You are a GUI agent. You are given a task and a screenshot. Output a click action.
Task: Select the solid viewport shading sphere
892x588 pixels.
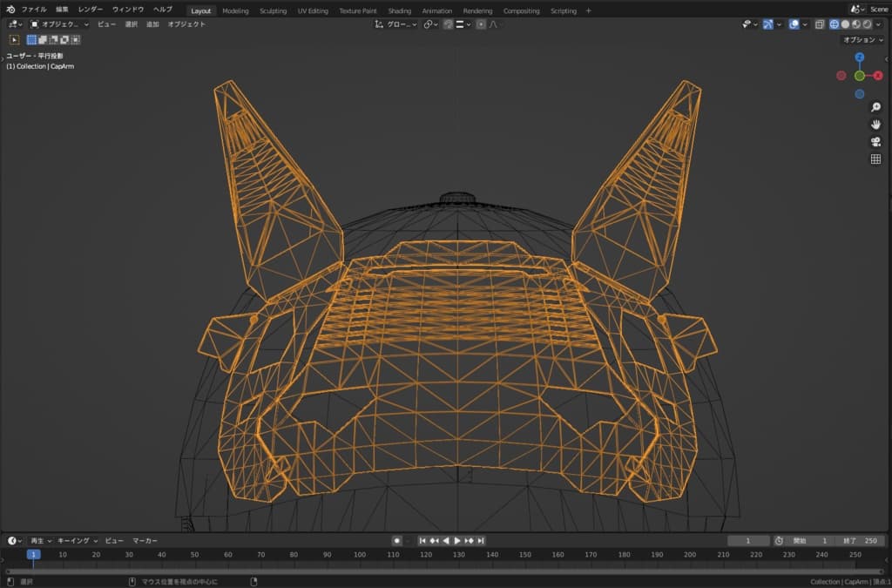click(x=845, y=24)
